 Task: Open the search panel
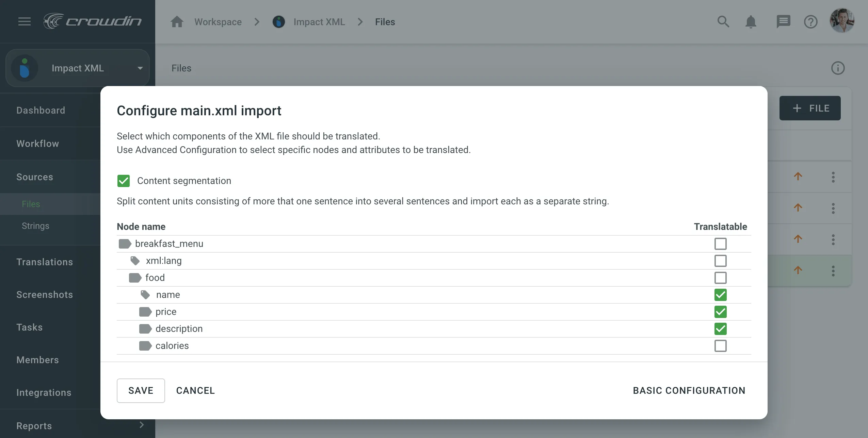pyautogui.click(x=724, y=22)
